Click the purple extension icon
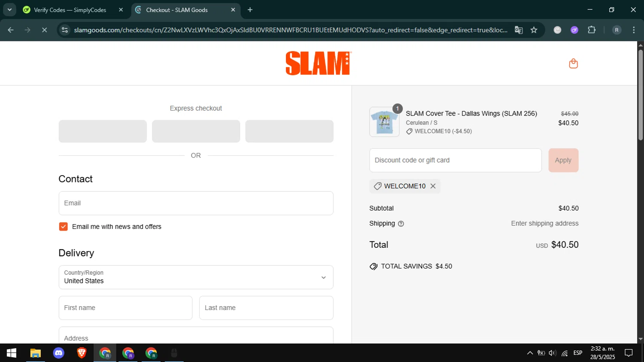Image resolution: width=644 pixels, height=362 pixels. (574, 30)
